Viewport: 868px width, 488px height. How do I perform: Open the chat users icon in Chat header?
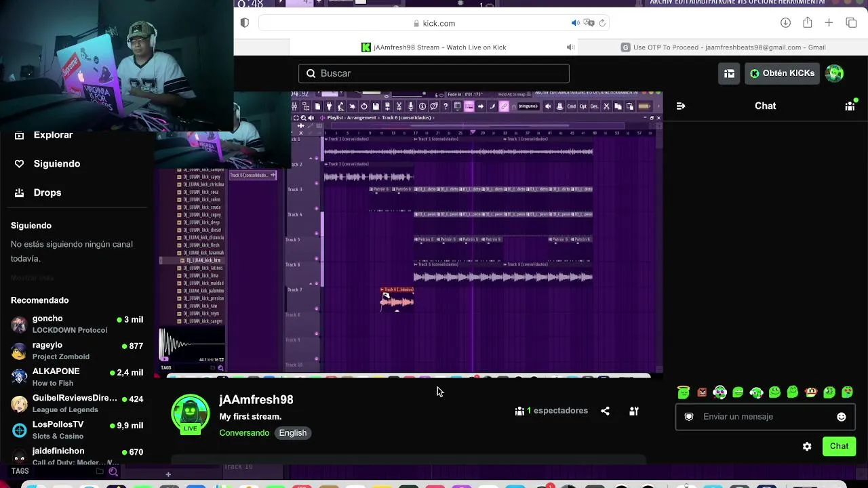[x=850, y=106]
